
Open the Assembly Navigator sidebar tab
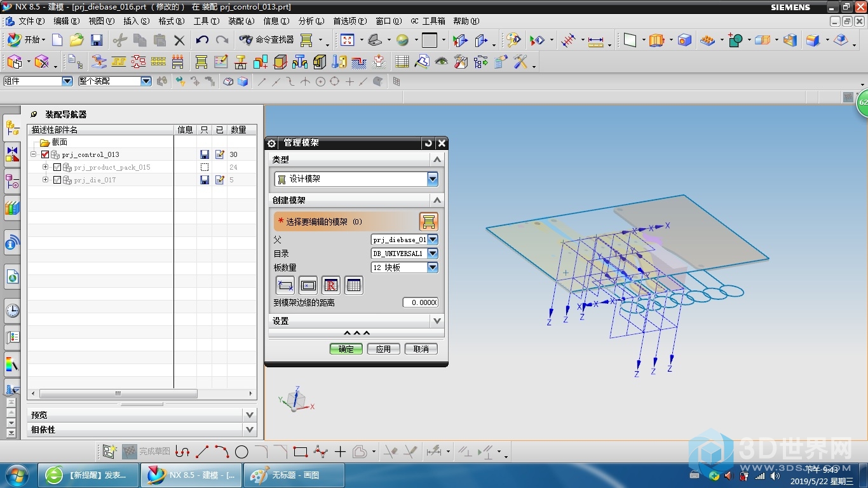(x=12, y=128)
